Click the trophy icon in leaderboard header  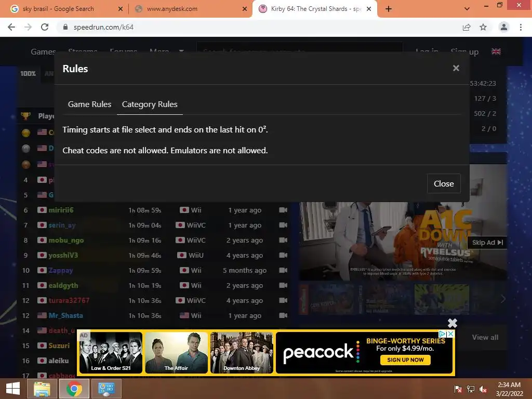pos(26,116)
